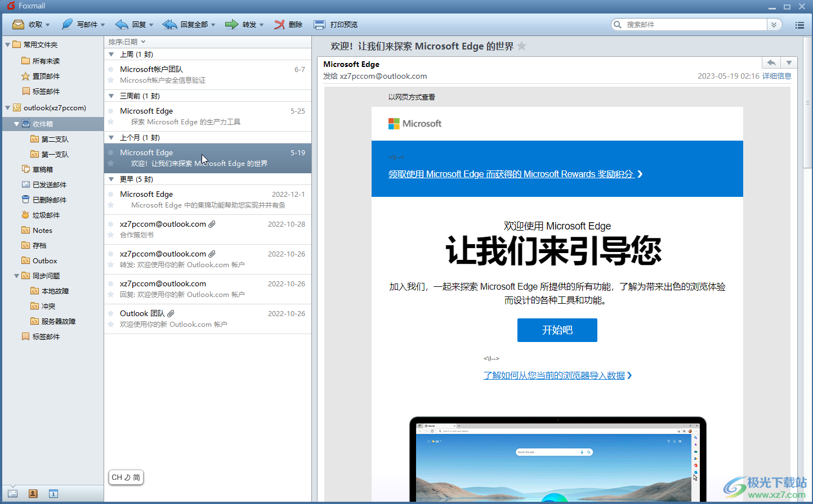Toggle star on Microsoft帐户团队 email
Screen dimensions: 813x504
point(111,80)
